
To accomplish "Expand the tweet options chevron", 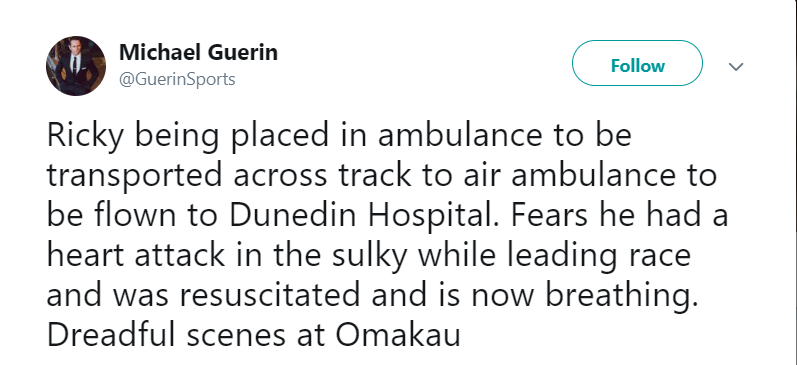I will pos(736,67).
